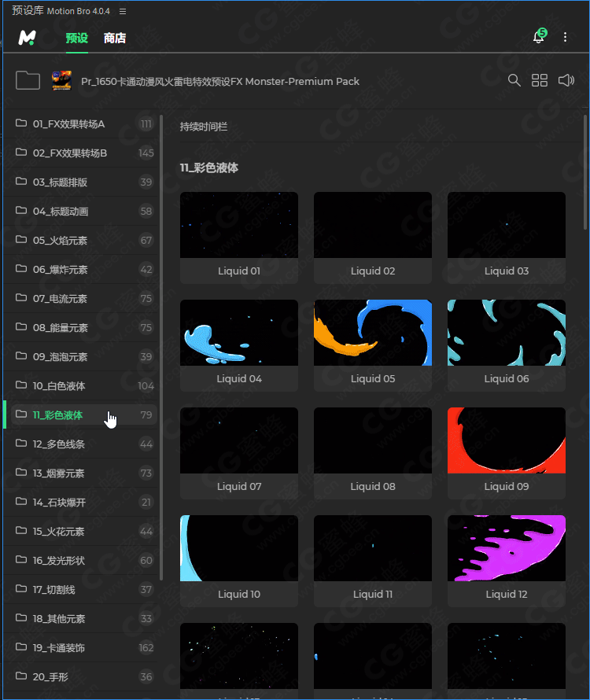Open category 08_能量元素
The width and height of the screenshot is (590, 700).
pos(81,327)
